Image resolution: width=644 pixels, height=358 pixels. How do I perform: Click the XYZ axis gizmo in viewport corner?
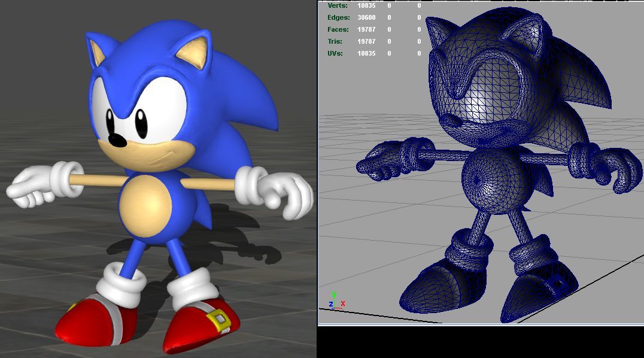[336, 300]
